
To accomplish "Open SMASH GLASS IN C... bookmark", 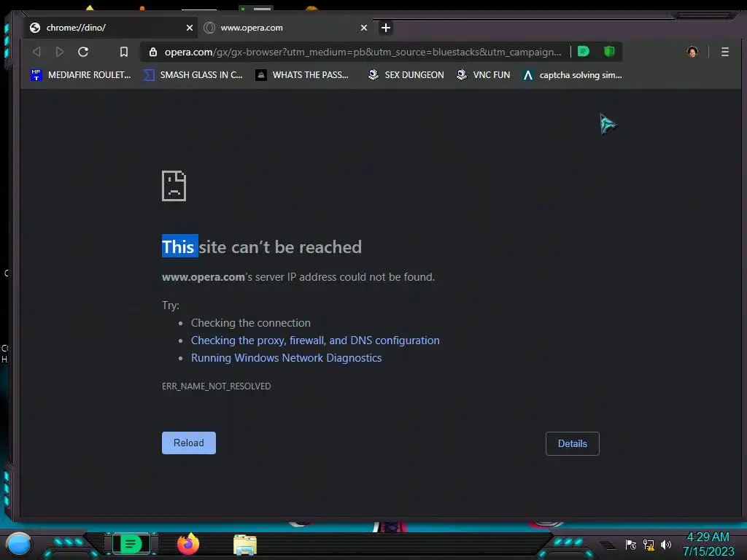I will [193, 75].
